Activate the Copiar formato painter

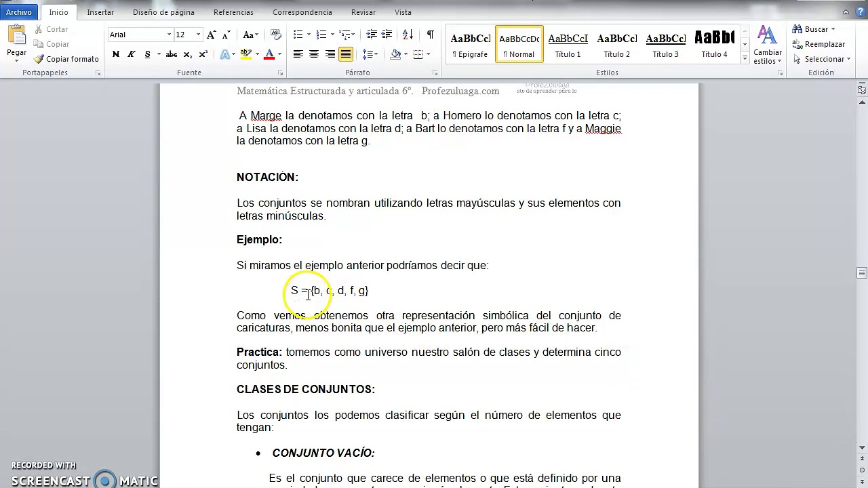66,59
